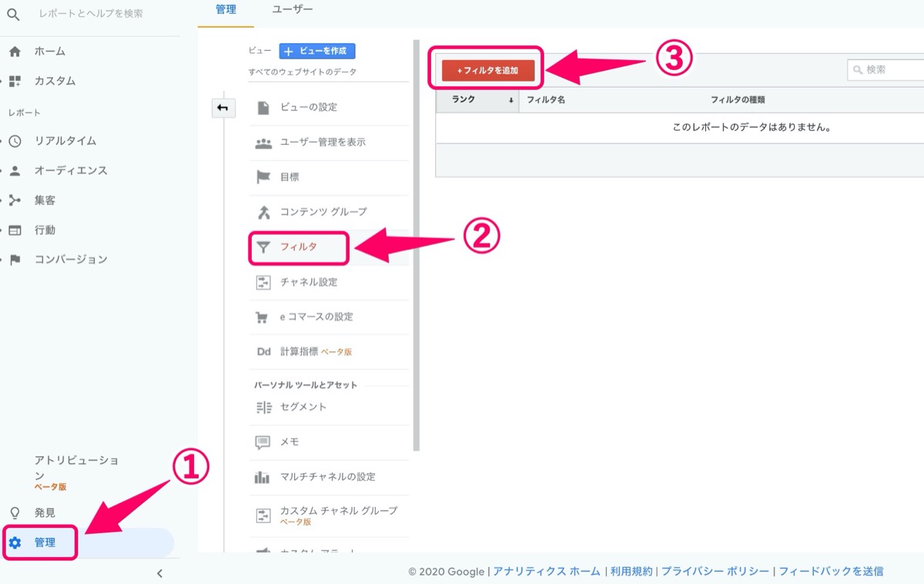Click the マルチチャネルの設定 bar chart icon

[x=263, y=477]
